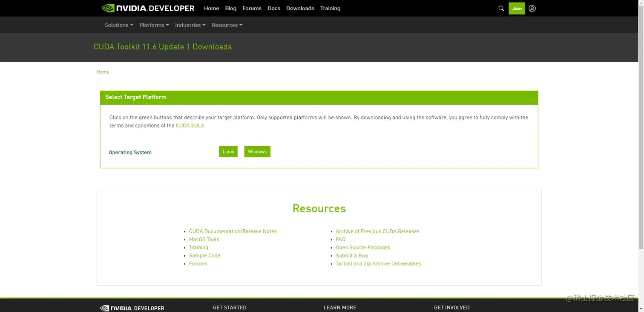Viewport: 644px width, 312px height.
Task: Open the CUDA EULA link
Action: tap(190, 126)
